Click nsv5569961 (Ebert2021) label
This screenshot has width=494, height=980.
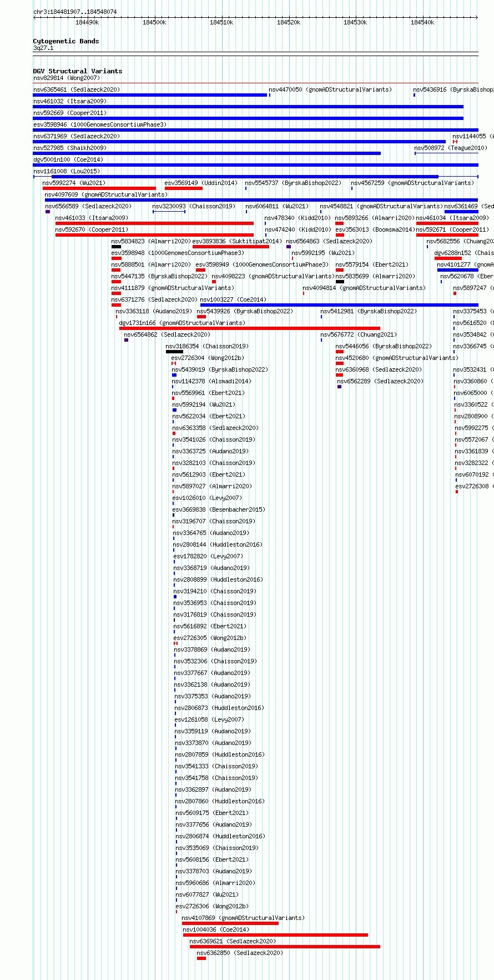208,393
